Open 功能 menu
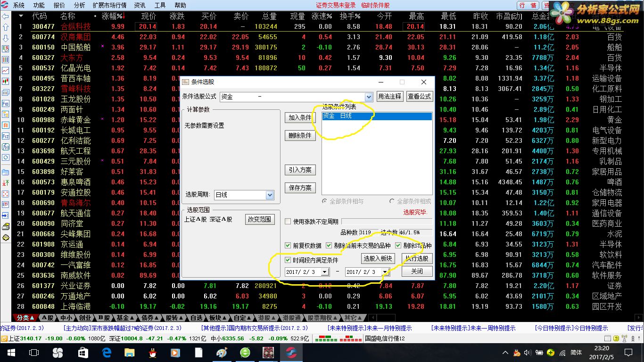This screenshot has width=644, height=362. pos(39,5)
